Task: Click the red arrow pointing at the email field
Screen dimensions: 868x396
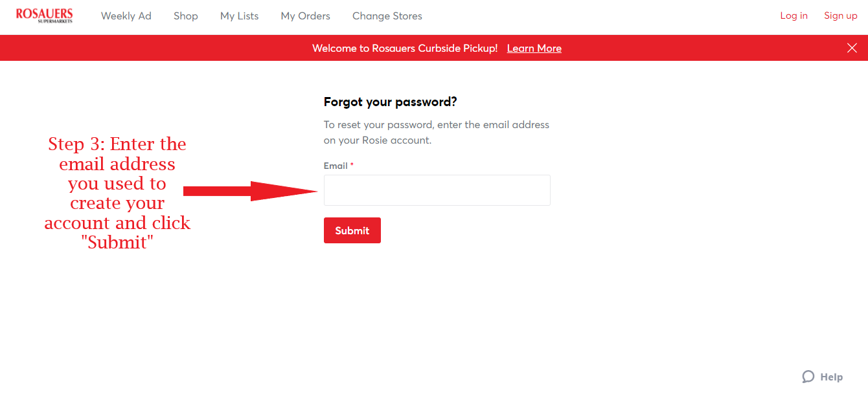Action: pyautogui.click(x=250, y=191)
